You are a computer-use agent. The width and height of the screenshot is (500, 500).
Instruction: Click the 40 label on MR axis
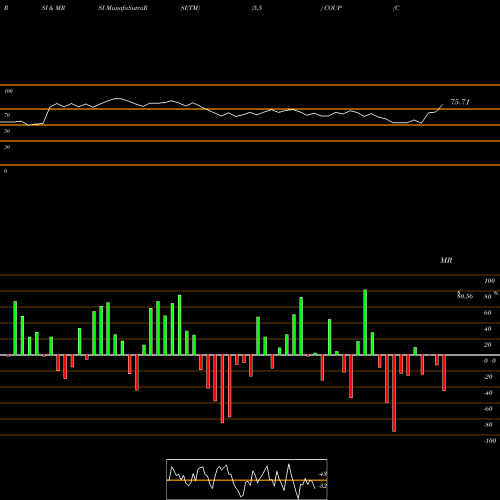point(488,329)
